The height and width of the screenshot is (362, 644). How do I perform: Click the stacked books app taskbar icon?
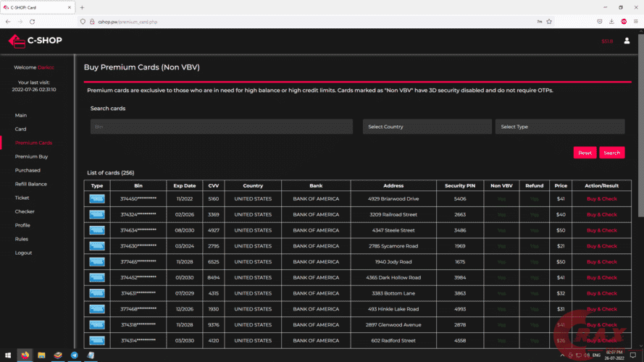point(58,355)
